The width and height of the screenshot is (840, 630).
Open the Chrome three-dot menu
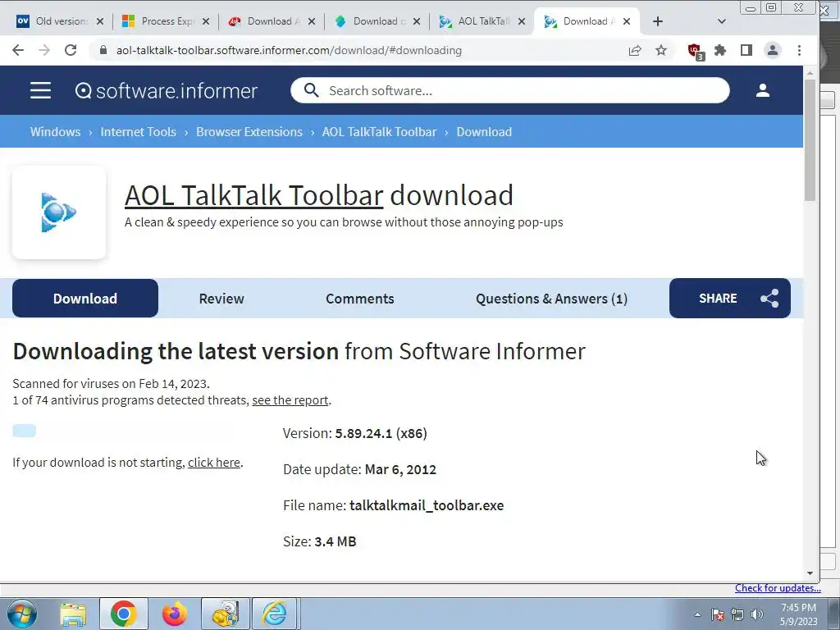(x=799, y=50)
